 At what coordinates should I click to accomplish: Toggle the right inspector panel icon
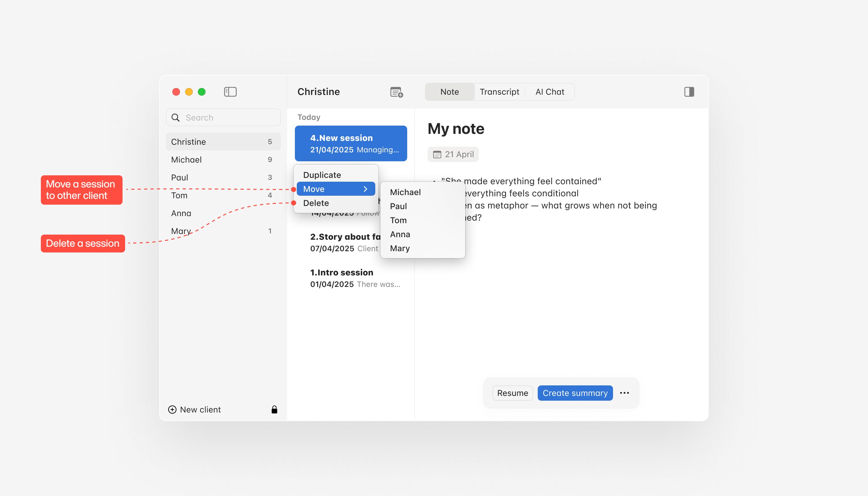[x=689, y=91]
